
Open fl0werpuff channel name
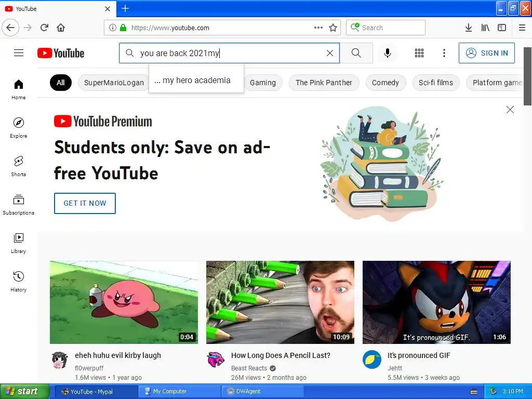tap(89, 368)
